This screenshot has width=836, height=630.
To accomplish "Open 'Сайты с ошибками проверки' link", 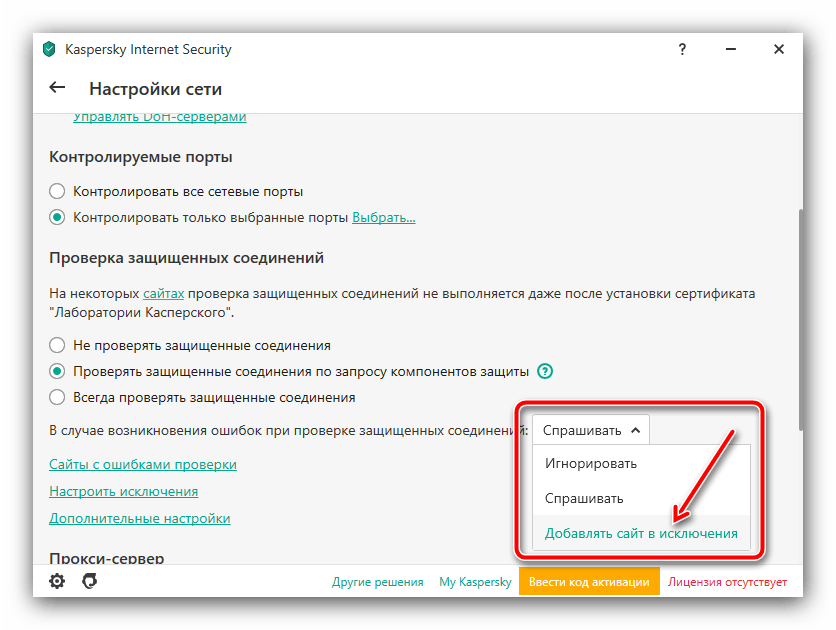I will tap(143, 464).
